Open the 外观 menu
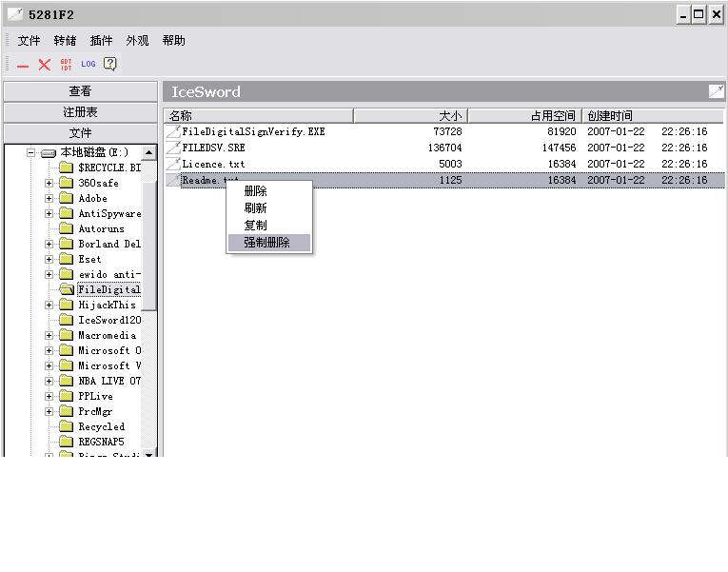 pos(137,41)
